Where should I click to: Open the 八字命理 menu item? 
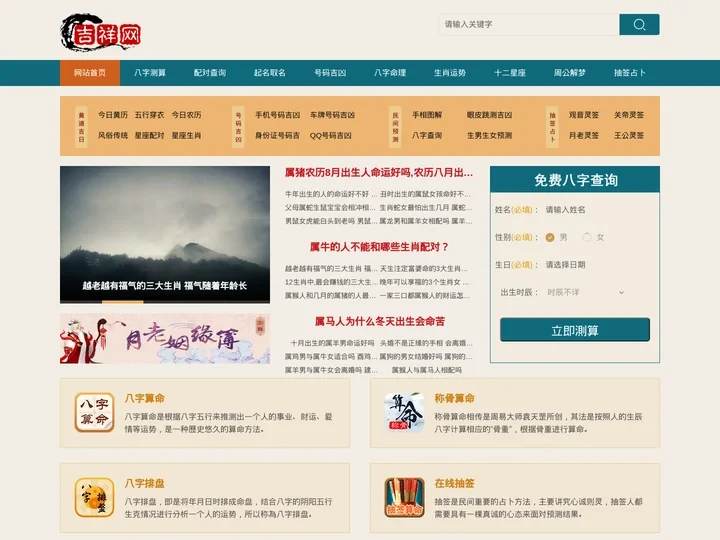[390, 73]
